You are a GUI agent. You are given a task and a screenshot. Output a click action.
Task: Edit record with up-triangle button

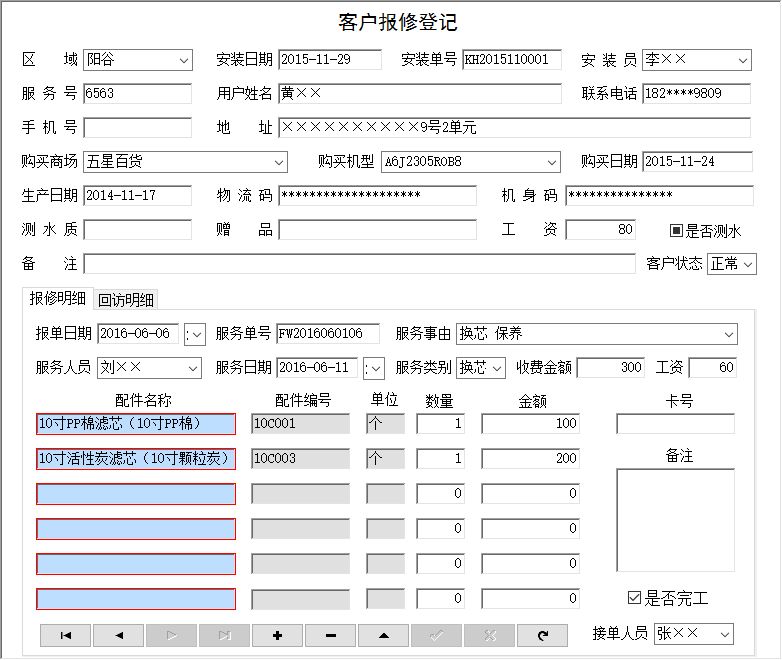coord(384,635)
